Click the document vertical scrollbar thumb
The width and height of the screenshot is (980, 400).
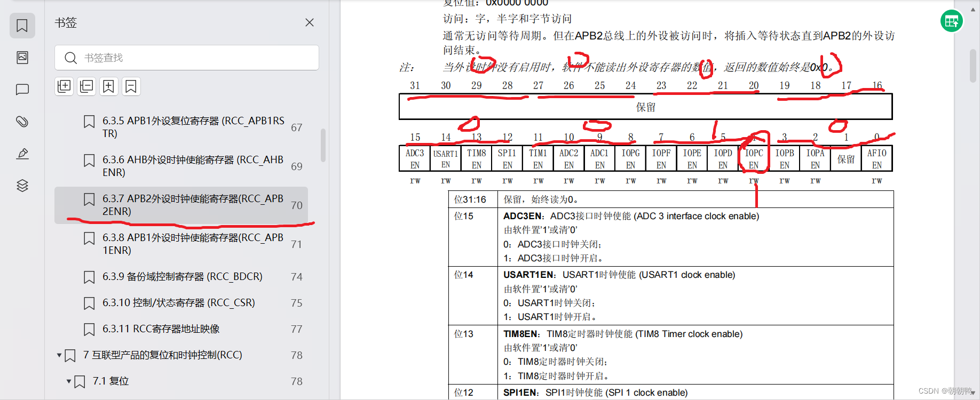point(973,66)
